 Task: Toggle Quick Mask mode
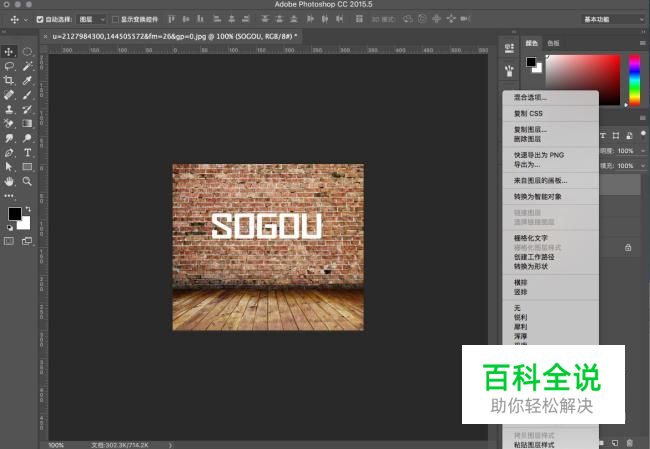(9, 241)
